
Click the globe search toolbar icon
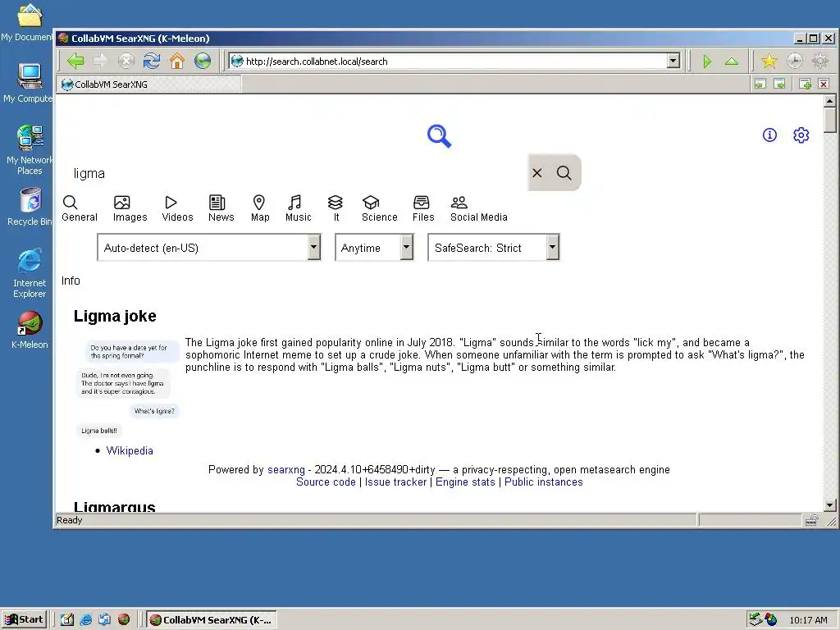[203, 61]
